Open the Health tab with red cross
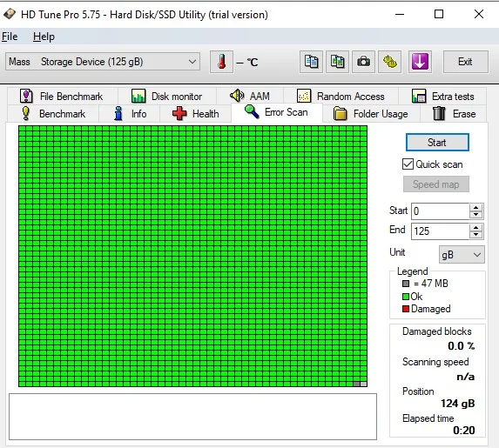This screenshot has height=448, width=499. [x=196, y=114]
